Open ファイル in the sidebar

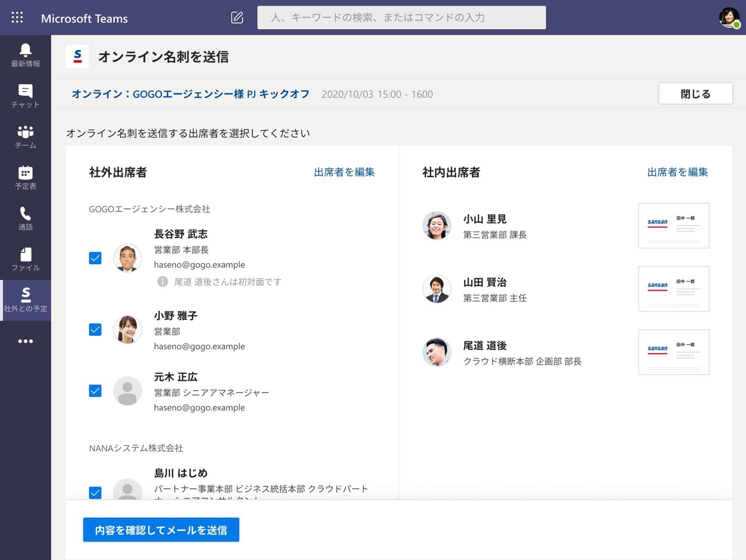click(x=25, y=259)
